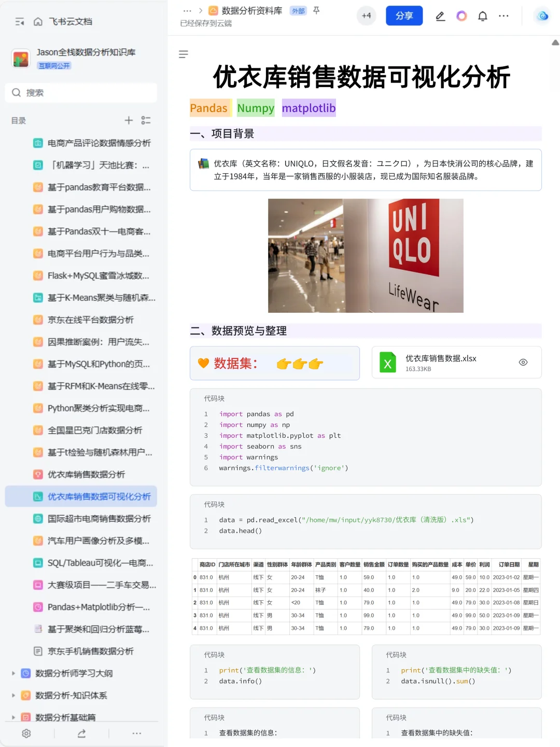
Task: Click the 二、数据预览与整理 heading
Action: tap(239, 331)
